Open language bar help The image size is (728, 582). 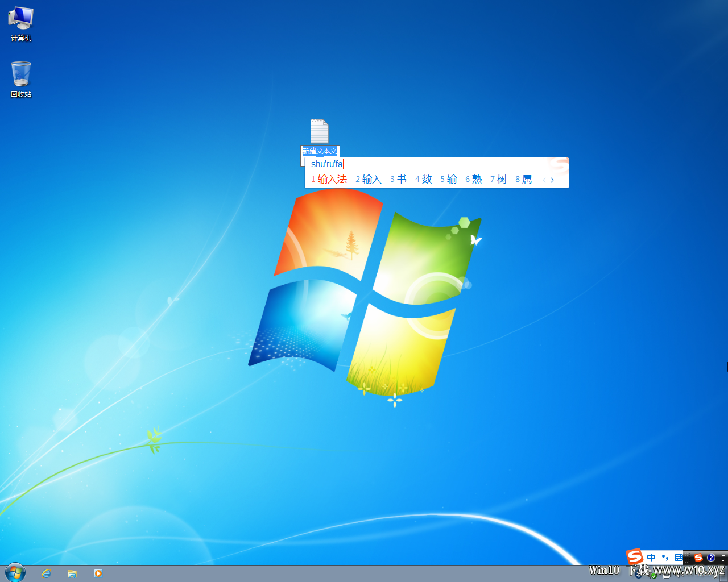[x=711, y=558]
